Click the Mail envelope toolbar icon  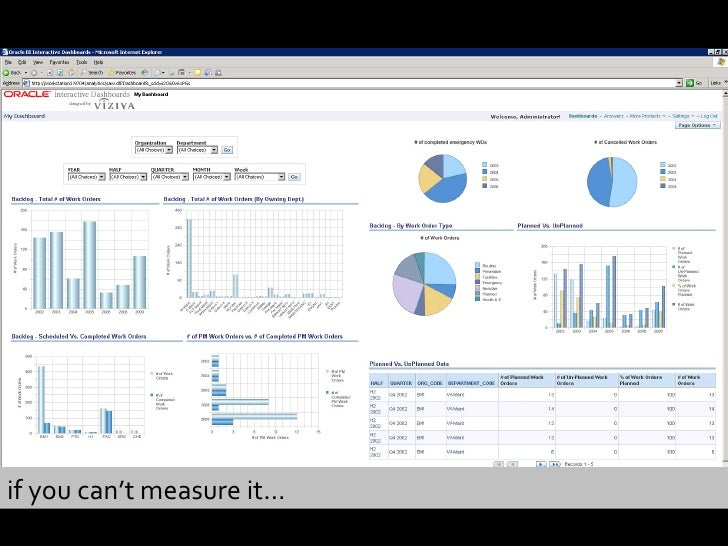(158, 72)
